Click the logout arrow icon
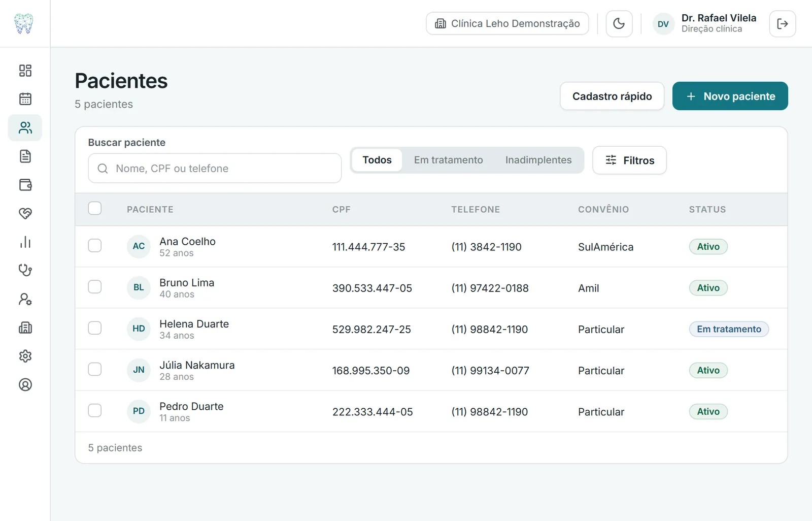The image size is (812, 521). 783,24
